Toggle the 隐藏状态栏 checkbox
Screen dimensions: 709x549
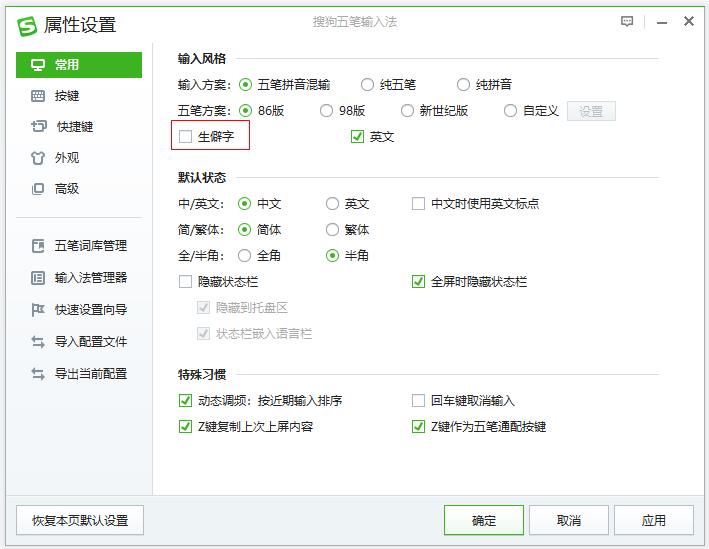tap(185, 282)
